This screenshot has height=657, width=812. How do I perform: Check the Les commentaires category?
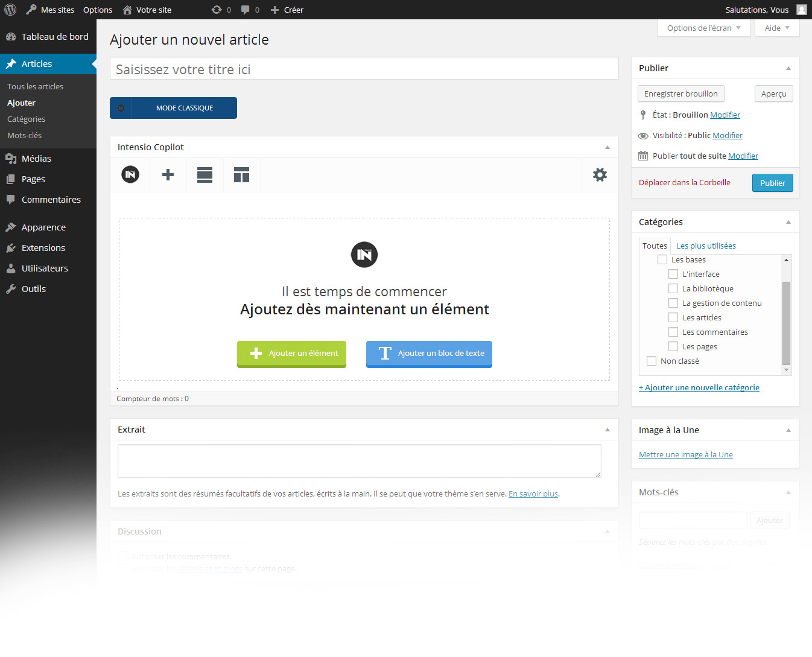click(673, 332)
